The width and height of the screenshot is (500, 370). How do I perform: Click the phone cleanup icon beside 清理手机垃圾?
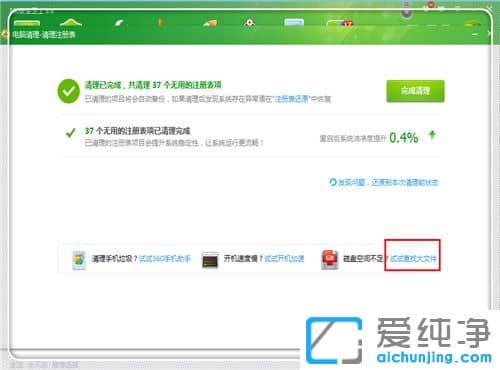(79, 260)
